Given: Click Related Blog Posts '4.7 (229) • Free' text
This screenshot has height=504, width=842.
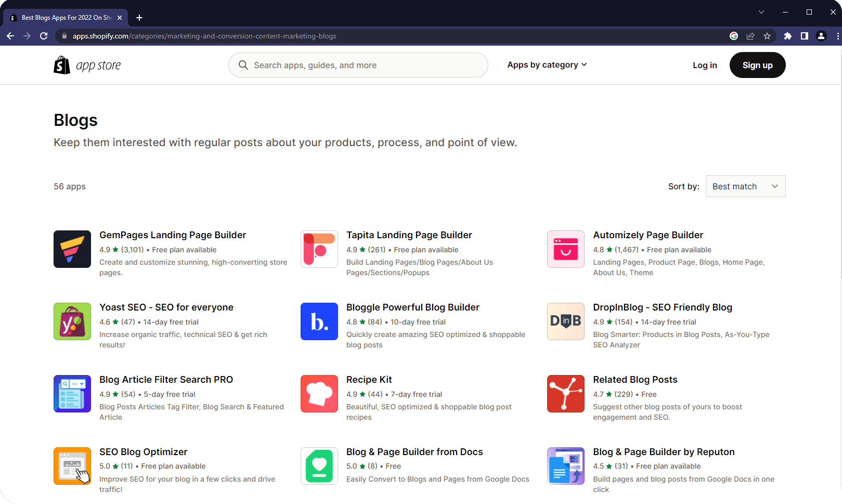Looking at the screenshot, I should point(625,394).
